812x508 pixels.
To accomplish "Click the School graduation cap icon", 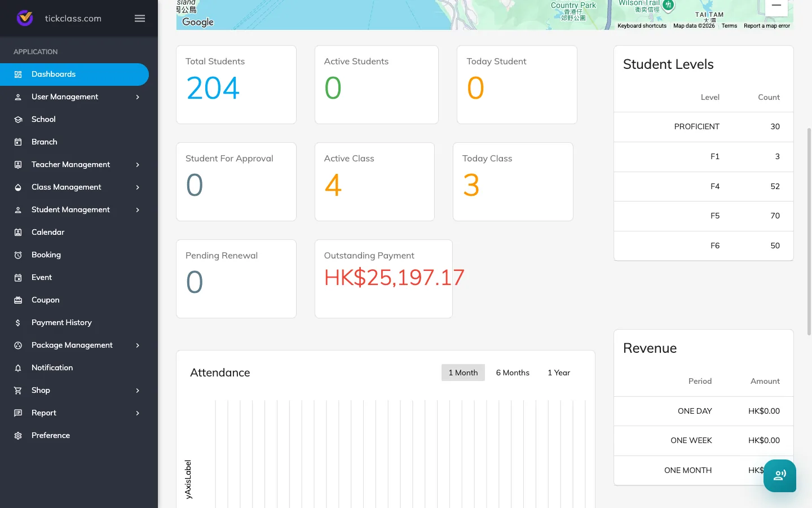I will pos(18,120).
